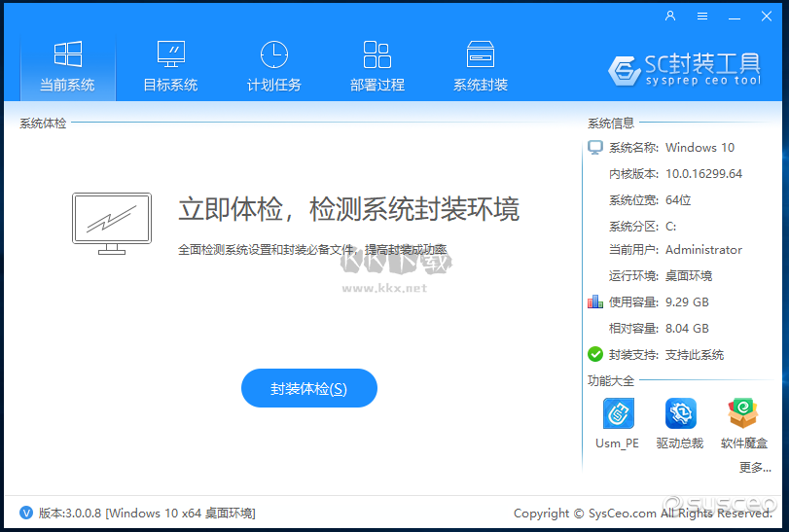The width and height of the screenshot is (789, 532).
Task: Click the 封装体检(S) button
Action: (x=309, y=388)
